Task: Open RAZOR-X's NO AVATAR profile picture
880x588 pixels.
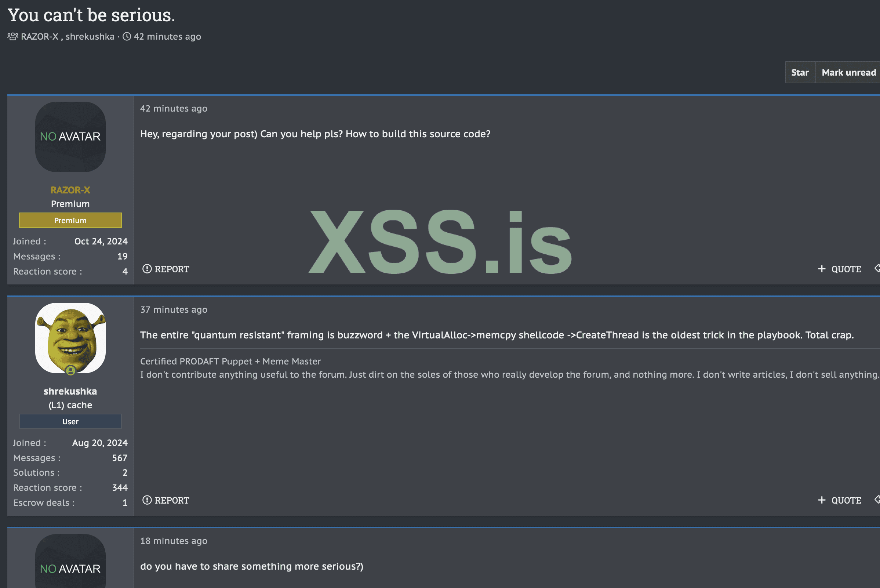Action: pyautogui.click(x=70, y=137)
